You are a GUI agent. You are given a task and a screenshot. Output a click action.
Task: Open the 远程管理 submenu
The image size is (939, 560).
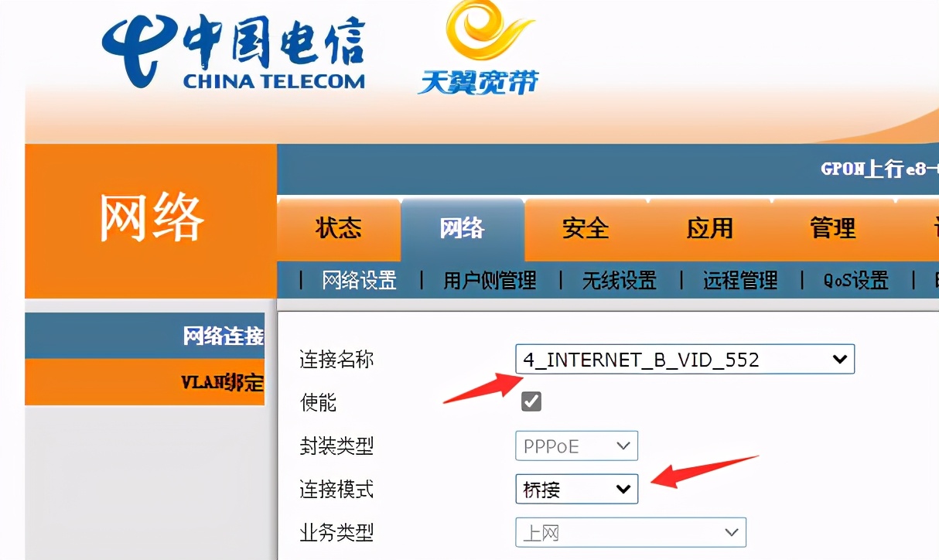[x=740, y=281]
